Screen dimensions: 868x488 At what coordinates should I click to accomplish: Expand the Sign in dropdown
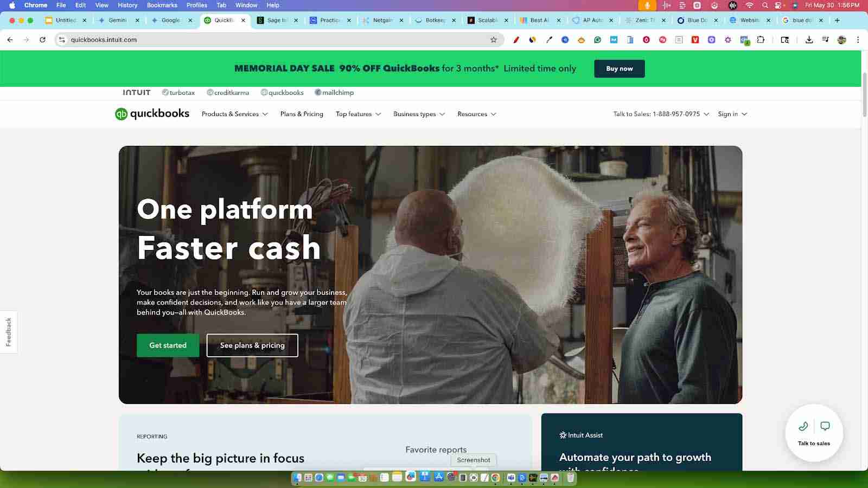coord(732,114)
